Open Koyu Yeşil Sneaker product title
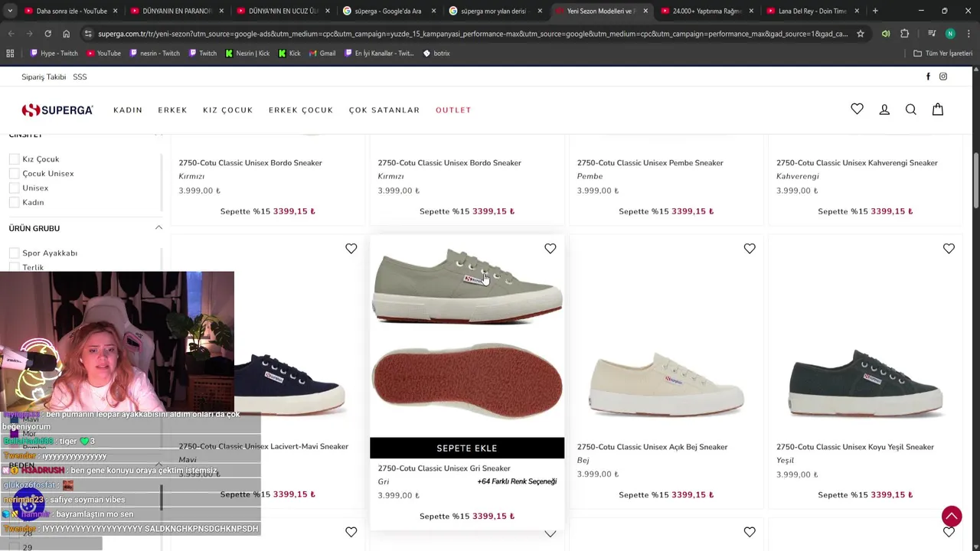 855,447
